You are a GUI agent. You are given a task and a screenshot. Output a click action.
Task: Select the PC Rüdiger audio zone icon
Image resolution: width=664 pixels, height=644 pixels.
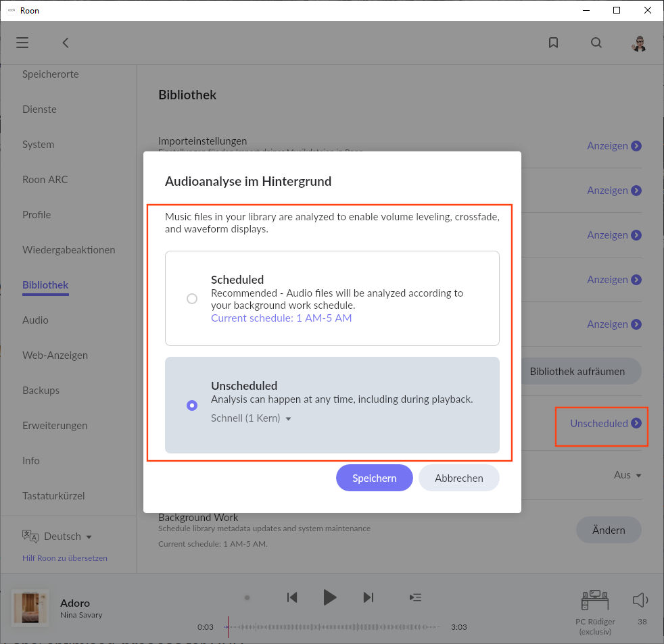coord(595,600)
